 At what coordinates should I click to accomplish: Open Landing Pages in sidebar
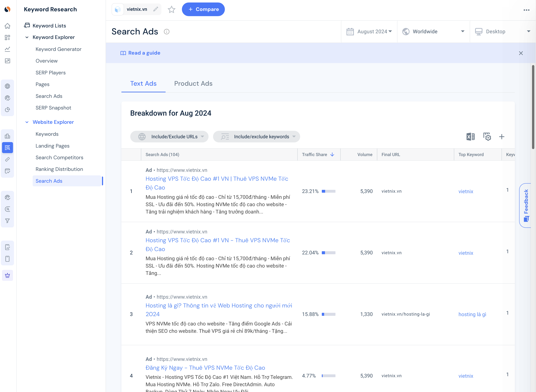point(52,146)
